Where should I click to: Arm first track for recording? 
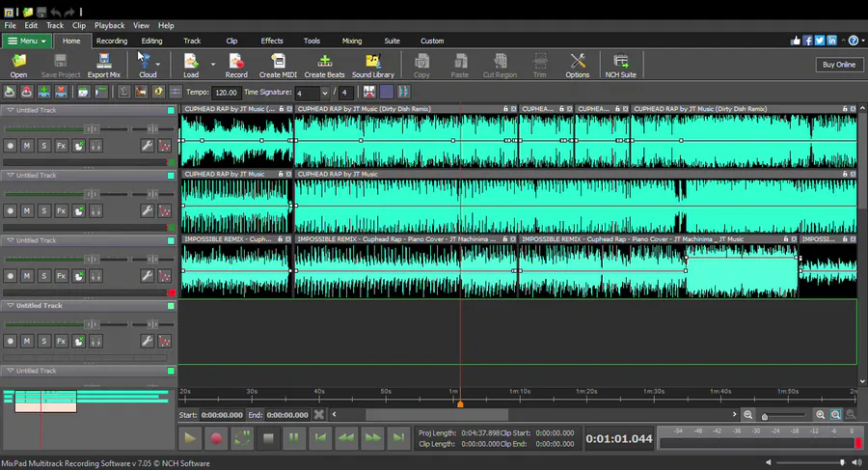(10, 146)
